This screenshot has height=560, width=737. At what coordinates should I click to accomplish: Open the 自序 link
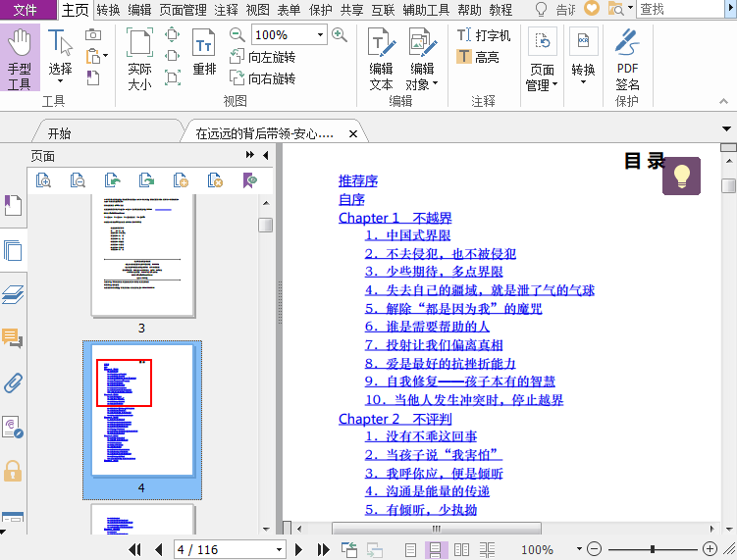pyautogui.click(x=351, y=200)
